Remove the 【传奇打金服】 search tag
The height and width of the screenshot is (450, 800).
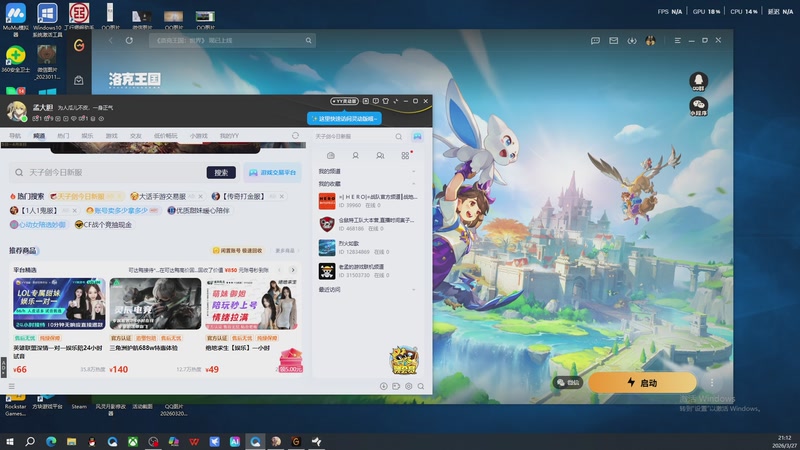tap(282, 196)
